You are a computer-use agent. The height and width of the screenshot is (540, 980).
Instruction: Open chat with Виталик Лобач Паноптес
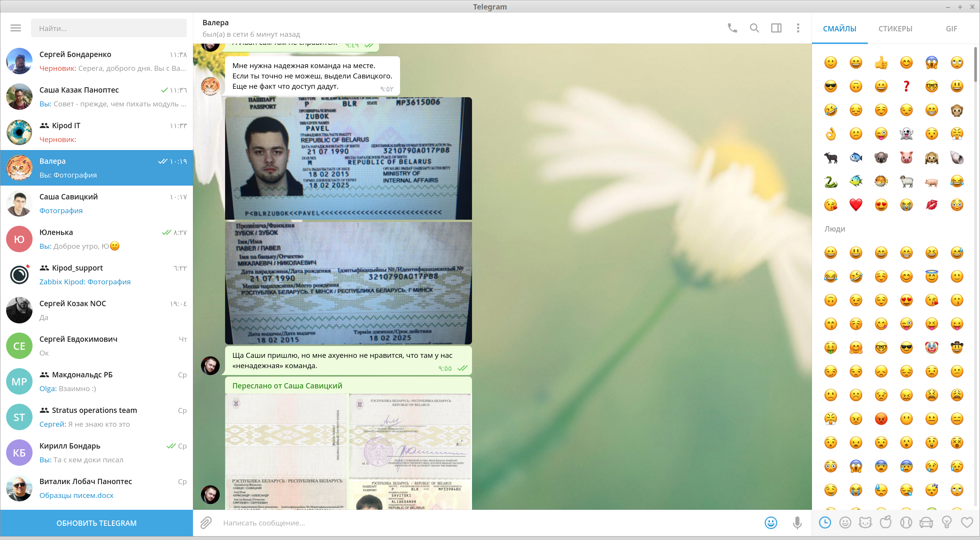(x=96, y=488)
